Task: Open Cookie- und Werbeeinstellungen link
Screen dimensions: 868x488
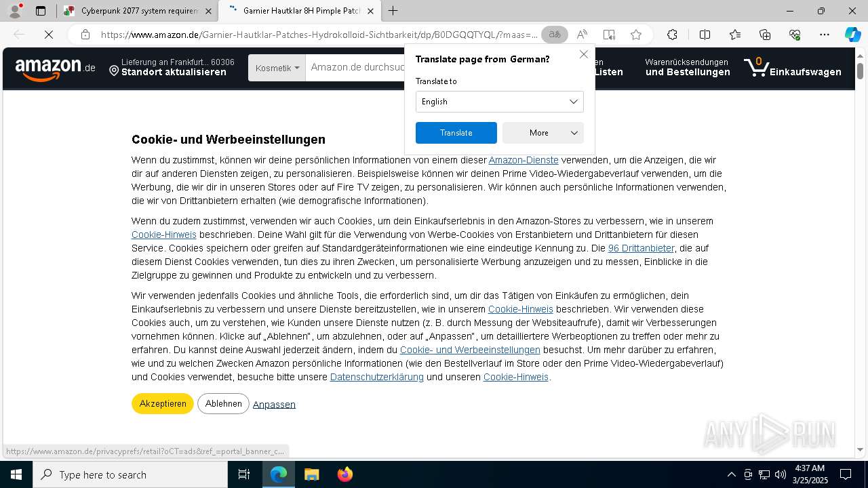Action: click(x=470, y=350)
